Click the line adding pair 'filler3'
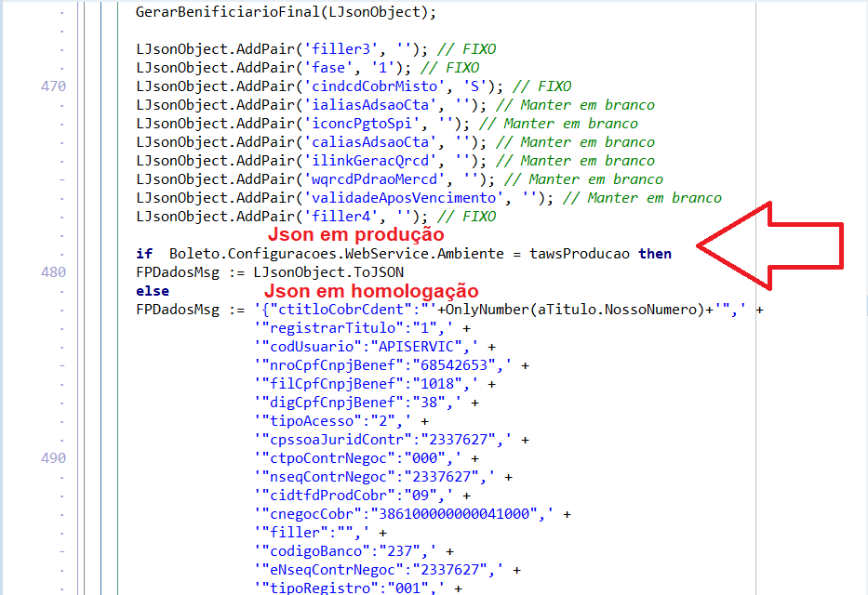Image resolution: width=868 pixels, height=595 pixels. click(x=315, y=49)
